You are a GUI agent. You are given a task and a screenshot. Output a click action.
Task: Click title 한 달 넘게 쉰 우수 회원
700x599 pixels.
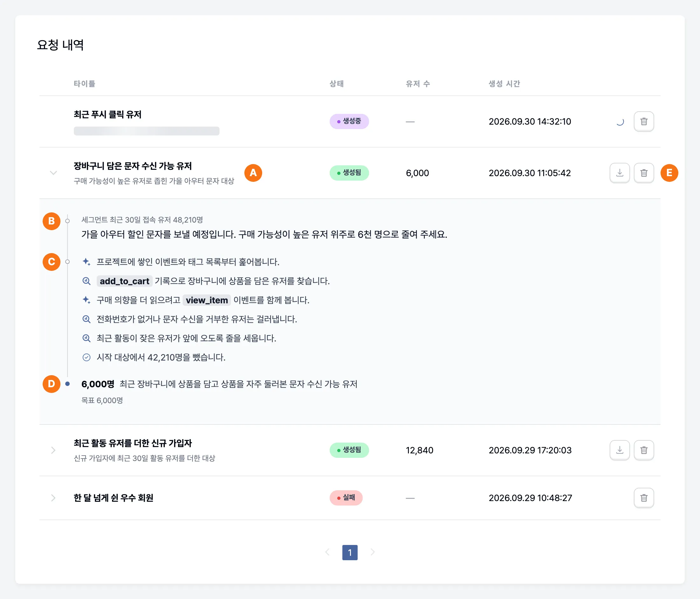click(114, 498)
